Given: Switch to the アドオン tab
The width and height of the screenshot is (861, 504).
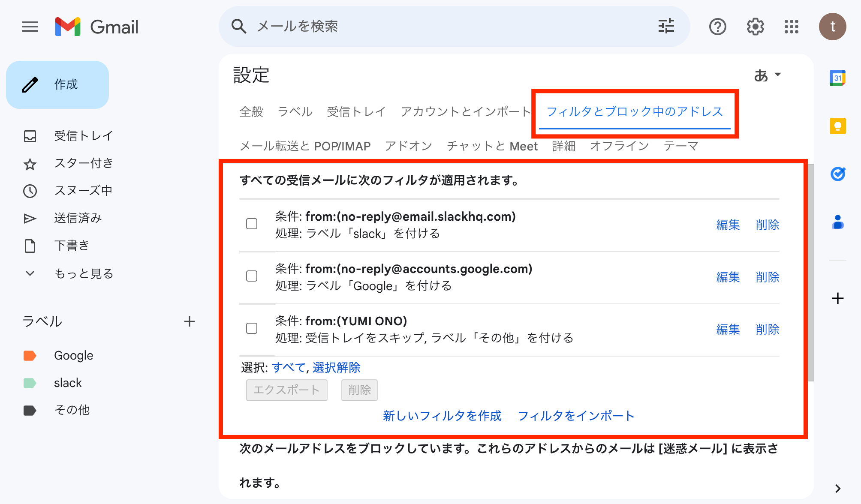Looking at the screenshot, I should 409,146.
